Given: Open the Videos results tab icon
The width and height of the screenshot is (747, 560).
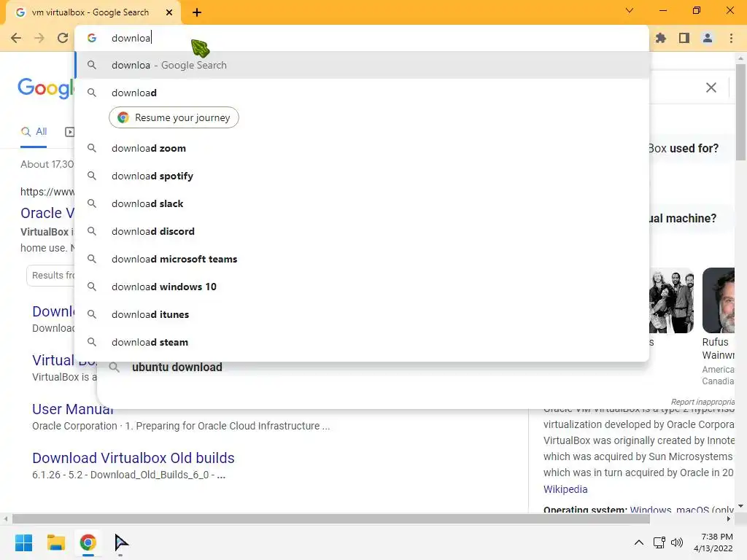Looking at the screenshot, I should point(69,132).
